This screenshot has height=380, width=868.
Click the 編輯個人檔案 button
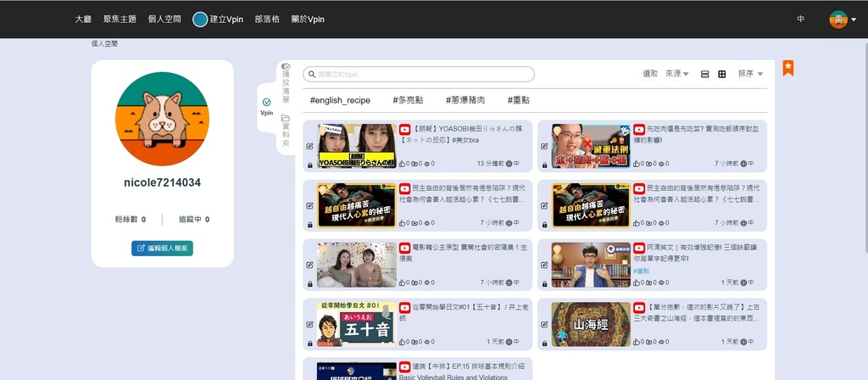coord(162,249)
